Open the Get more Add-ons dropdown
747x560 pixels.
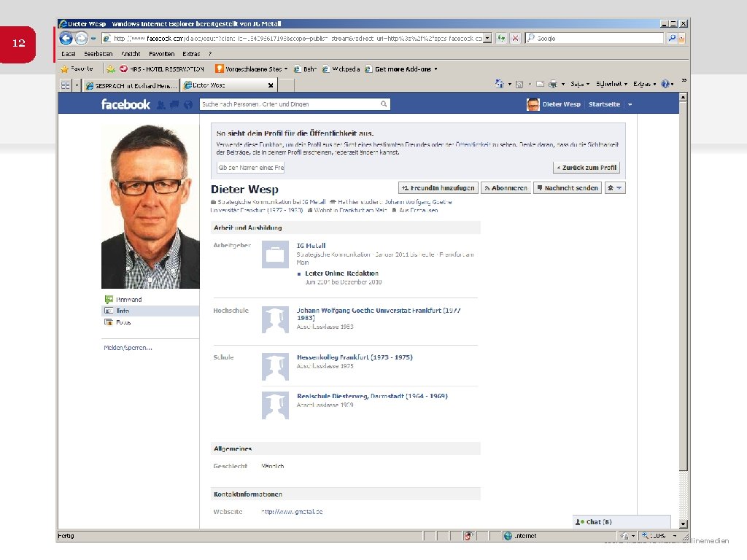coord(401,69)
